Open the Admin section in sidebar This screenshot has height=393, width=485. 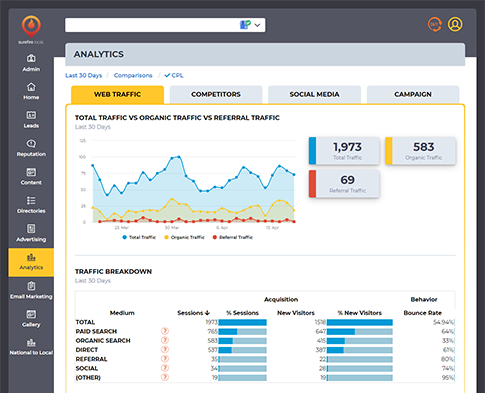(x=31, y=63)
